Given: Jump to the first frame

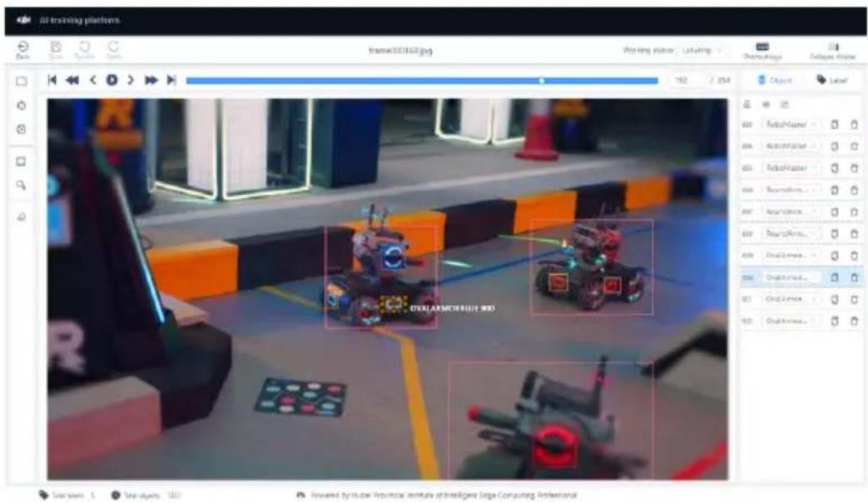Looking at the screenshot, I should pos(52,80).
